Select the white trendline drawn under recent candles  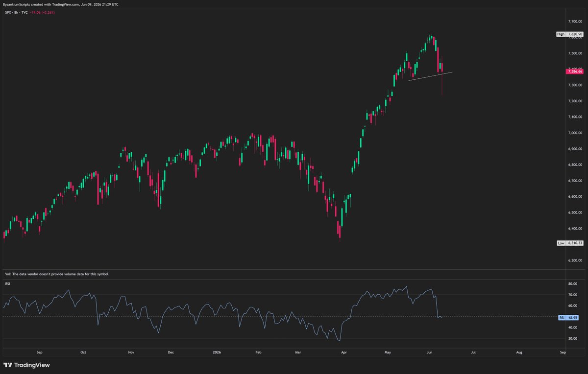click(x=431, y=76)
